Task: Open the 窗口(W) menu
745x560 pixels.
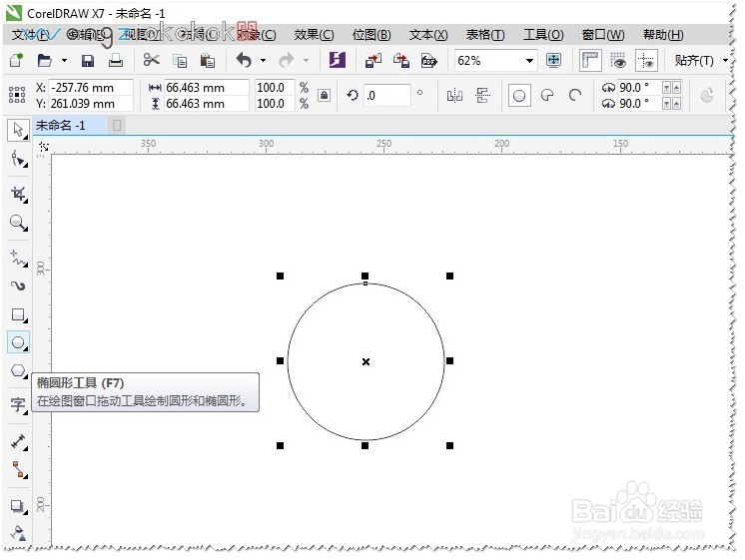Action: pyautogui.click(x=603, y=35)
